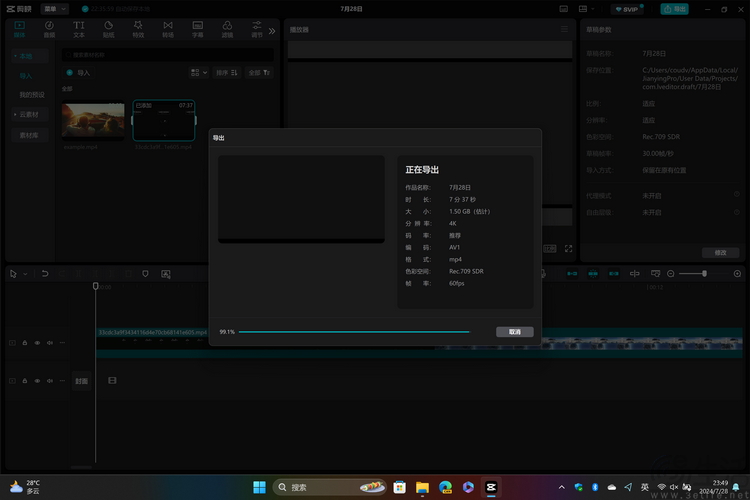
Task: Click the preview axis icon in timeline toolbar
Action: [635, 274]
